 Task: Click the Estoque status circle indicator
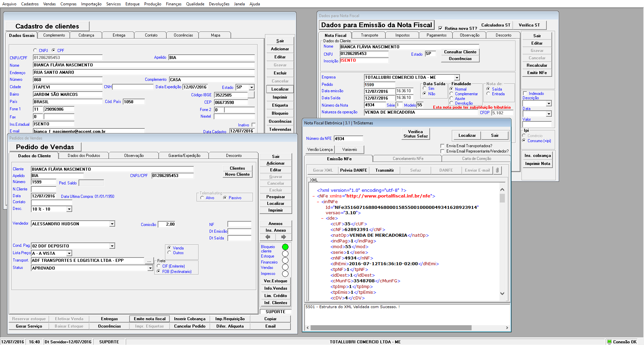pyautogui.click(x=285, y=254)
